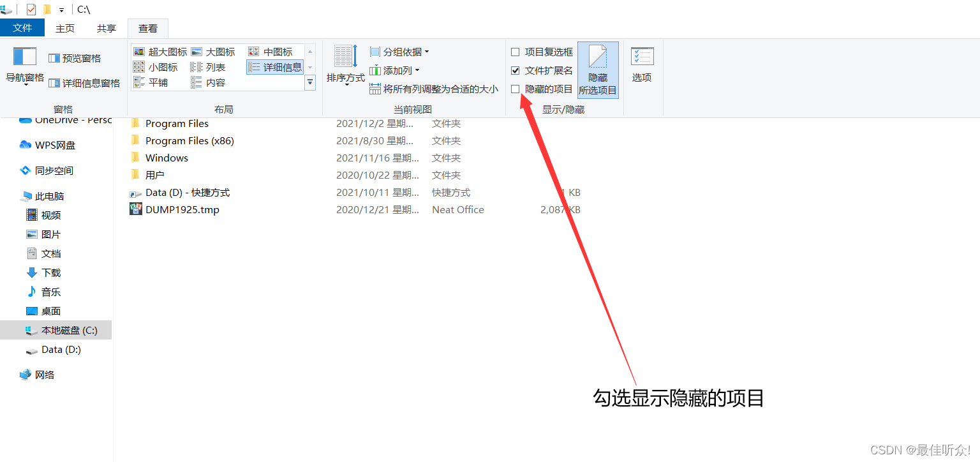Select the Details (详细信息) layout

click(x=275, y=67)
